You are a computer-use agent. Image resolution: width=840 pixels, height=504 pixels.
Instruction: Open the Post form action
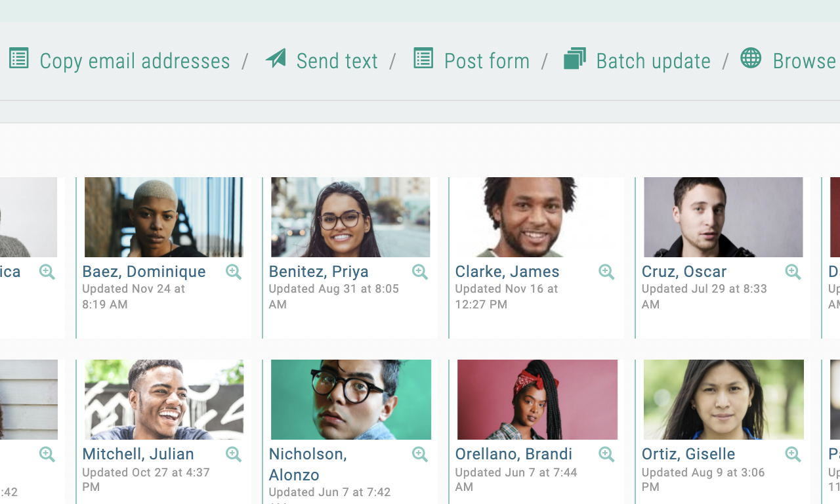coord(487,61)
